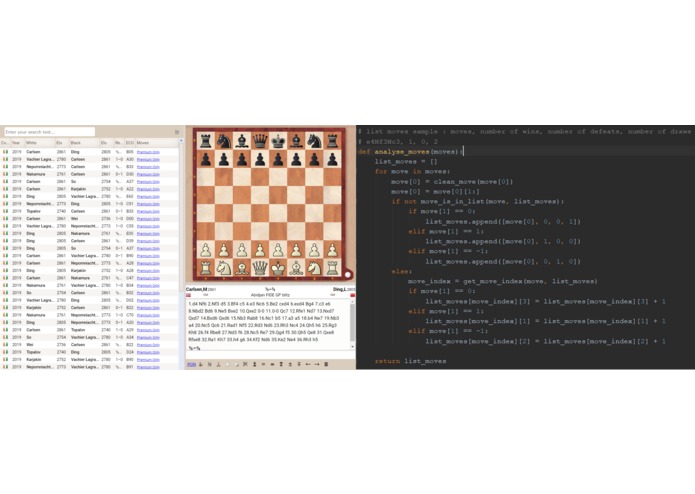Click 'return list_moves' line in code editor
The height and width of the screenshot is (494, 695).
coord(410,361)
